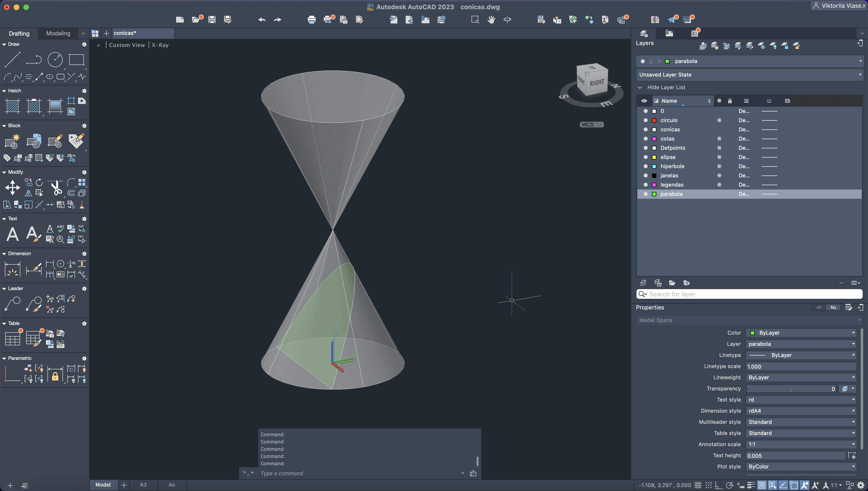Open the WCS coordinate system dropdown
868x491 pixels.
pos(592,124)
